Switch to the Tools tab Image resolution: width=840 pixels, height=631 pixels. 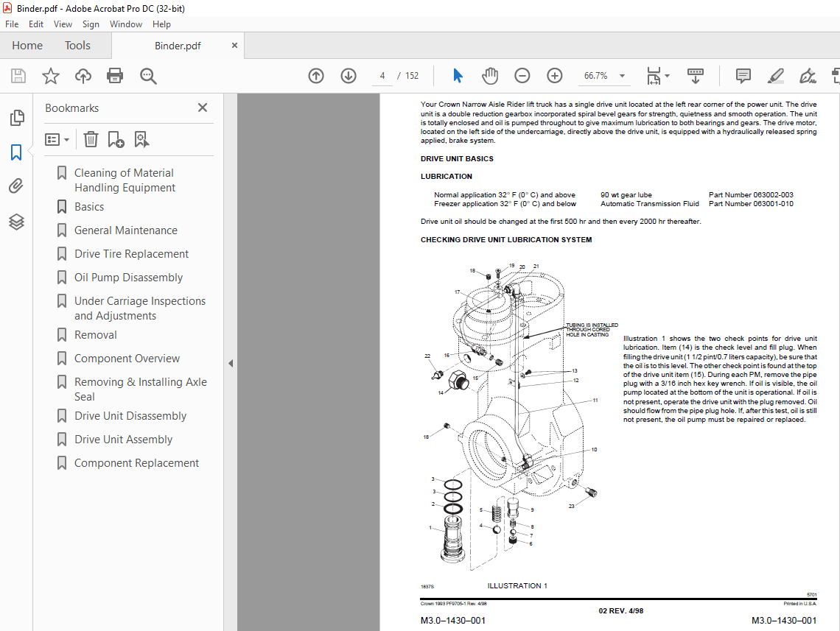(77, 45)
